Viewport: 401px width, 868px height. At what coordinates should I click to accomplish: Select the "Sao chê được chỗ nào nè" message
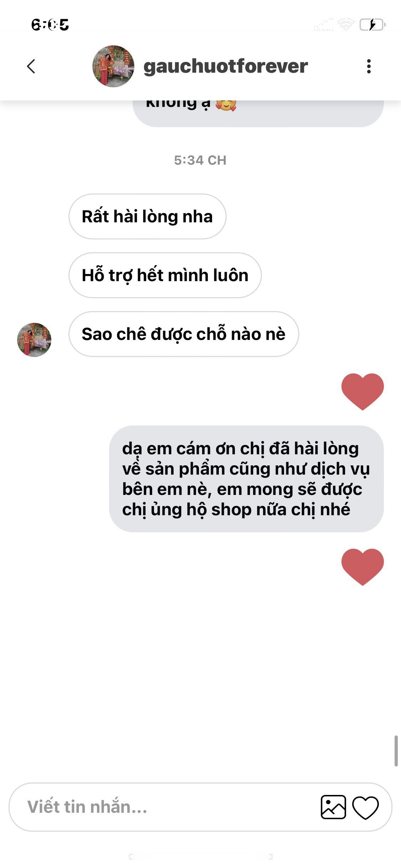coord(184,334)
